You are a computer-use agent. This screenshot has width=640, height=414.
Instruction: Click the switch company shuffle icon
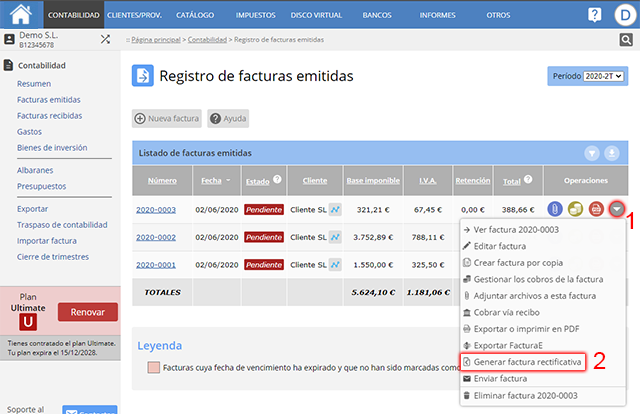pos(106,39)
